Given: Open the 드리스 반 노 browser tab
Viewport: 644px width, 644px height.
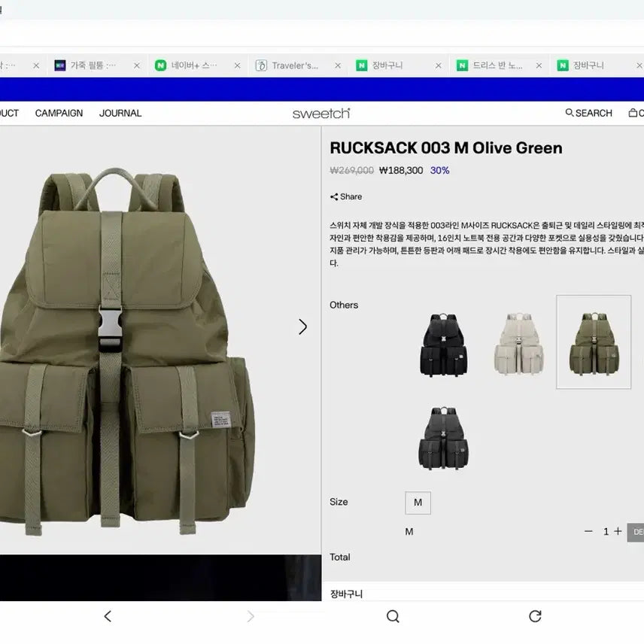Looking at the screenshot, I should point(500,65).
